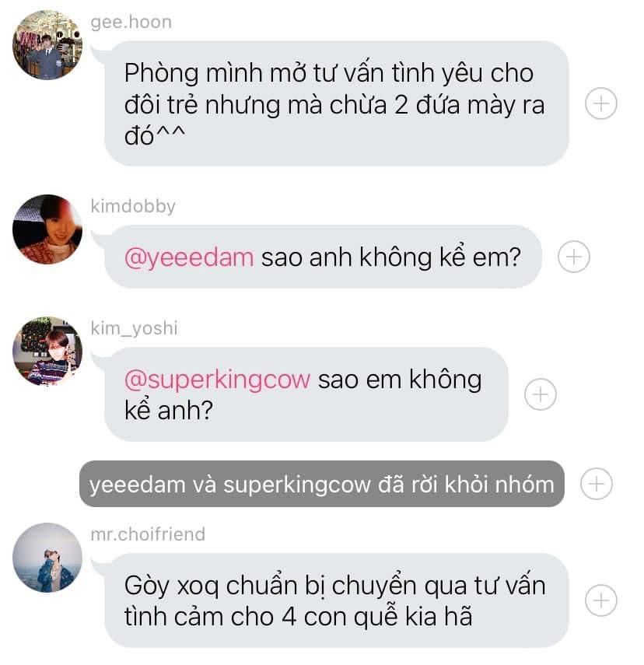
Task: Select the mr.choifriend username label
Action: point(148,534)
